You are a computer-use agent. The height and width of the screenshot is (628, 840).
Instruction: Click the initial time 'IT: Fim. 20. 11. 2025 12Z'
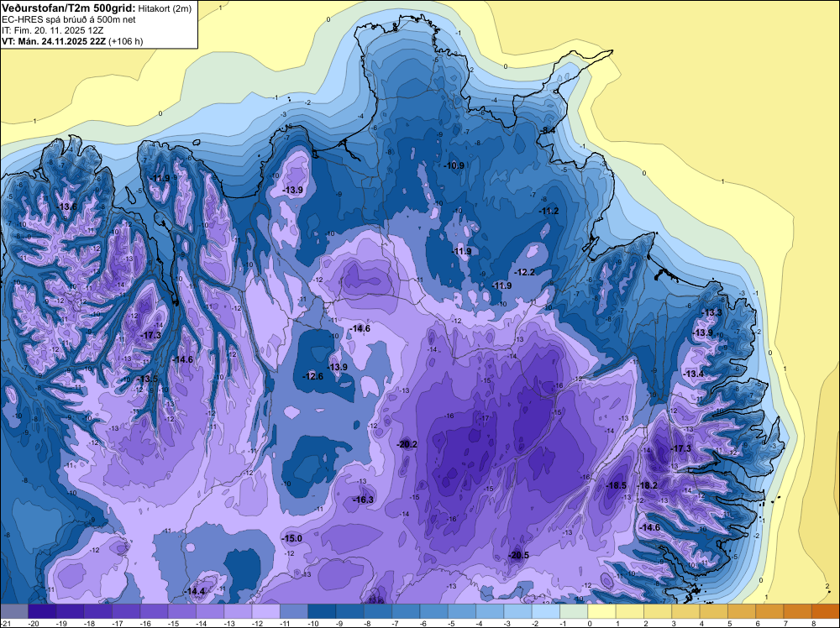52,30
